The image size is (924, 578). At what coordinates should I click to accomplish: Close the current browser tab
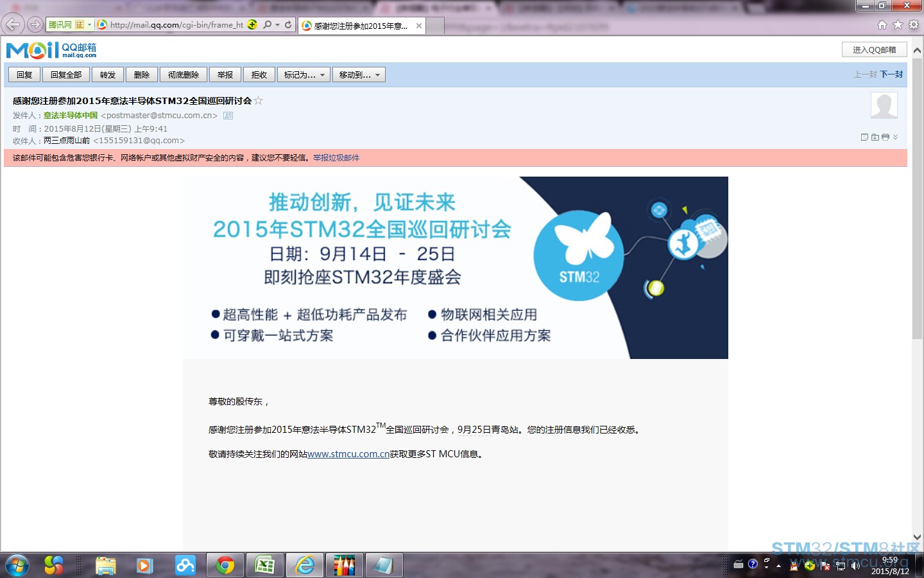tap(419, 26)
